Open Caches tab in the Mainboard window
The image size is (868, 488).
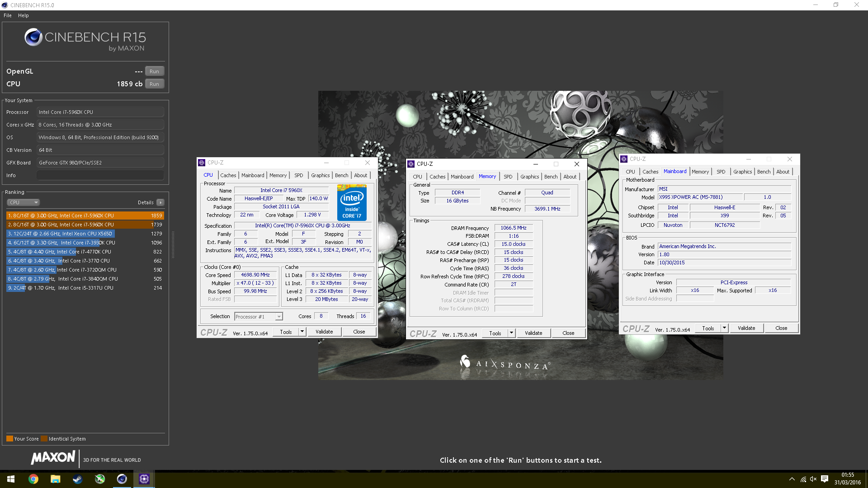coord(651,172)
